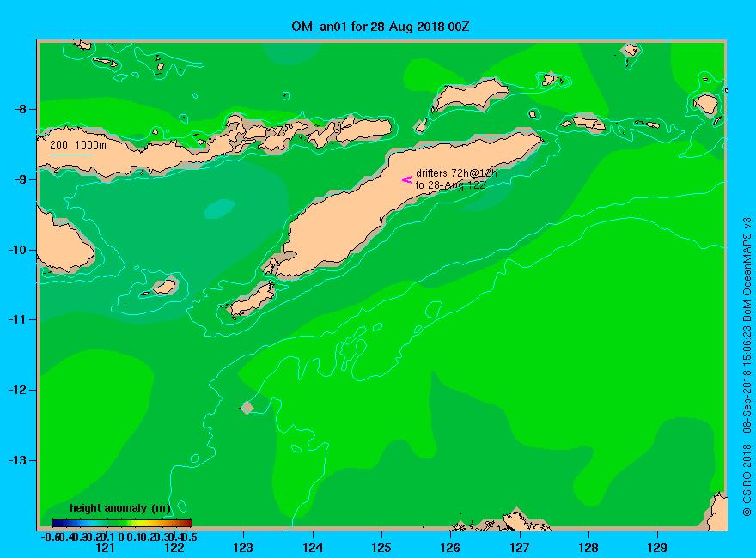Select the cyan contour sample line under '200 1000m'

tap(71, 155)
